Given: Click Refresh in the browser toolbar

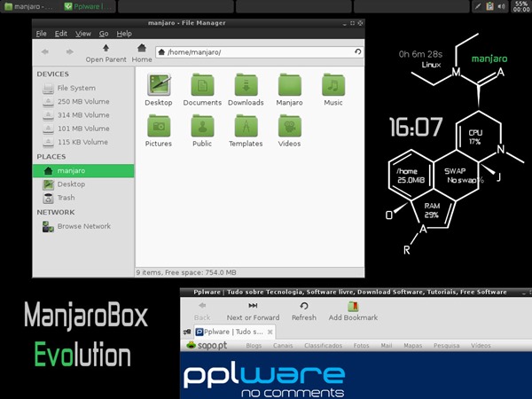Looking at the screenshot, I should click(x=304, y=311).
